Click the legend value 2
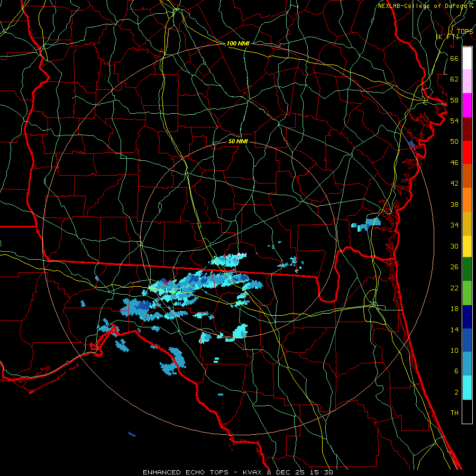The width and height of the screenshot is (476, 476). [456, 392]
